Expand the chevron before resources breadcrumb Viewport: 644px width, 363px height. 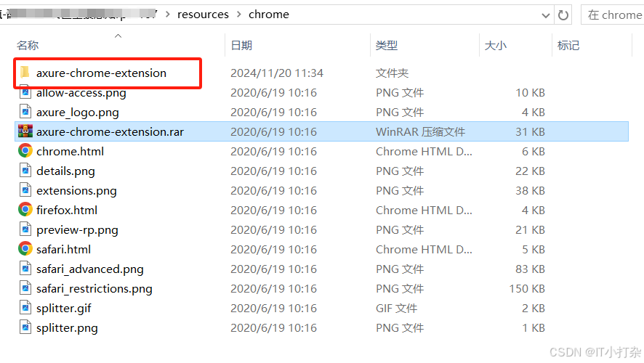click(168, 15)
